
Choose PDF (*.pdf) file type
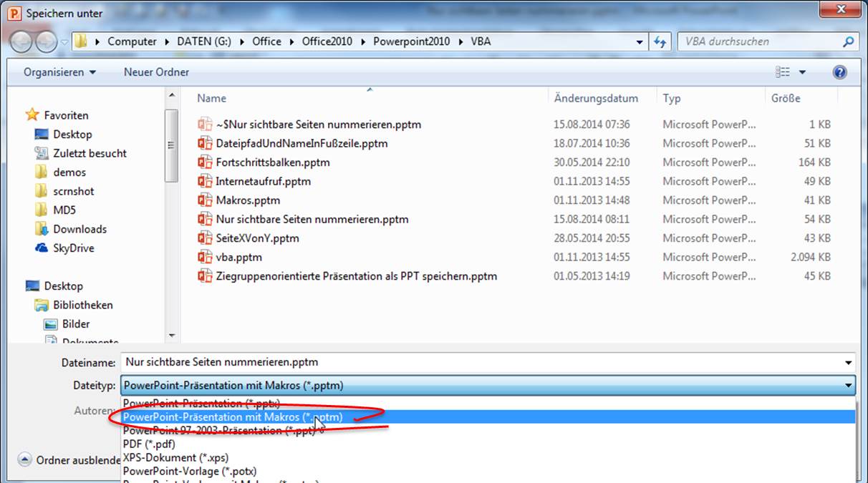coord(149,444)
